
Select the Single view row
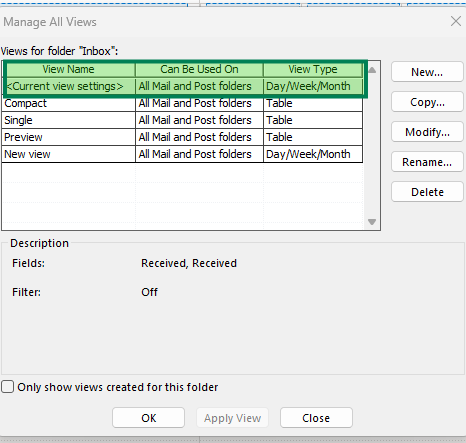[182, 120]
